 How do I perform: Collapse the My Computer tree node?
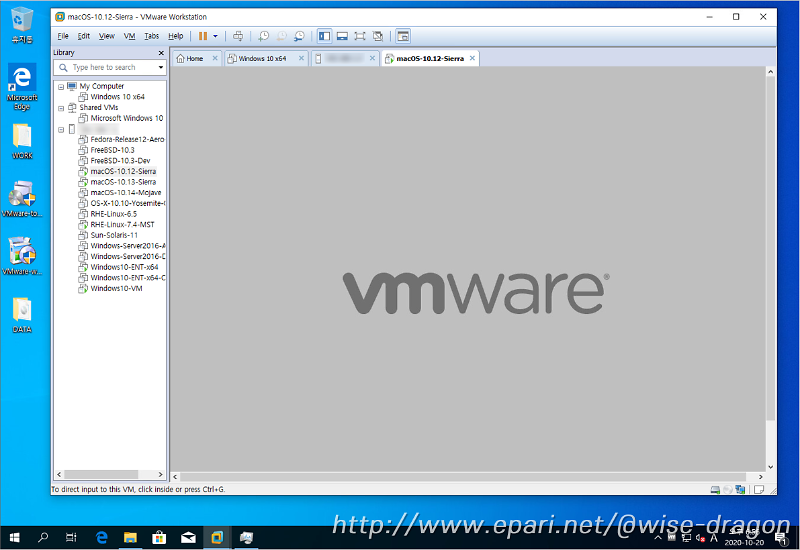tap(61, 87)
